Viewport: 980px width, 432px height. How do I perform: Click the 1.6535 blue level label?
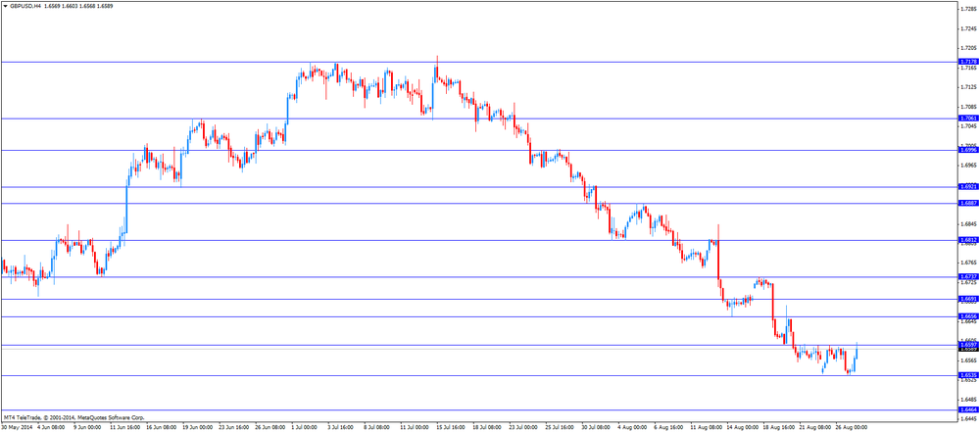point(968,375)
